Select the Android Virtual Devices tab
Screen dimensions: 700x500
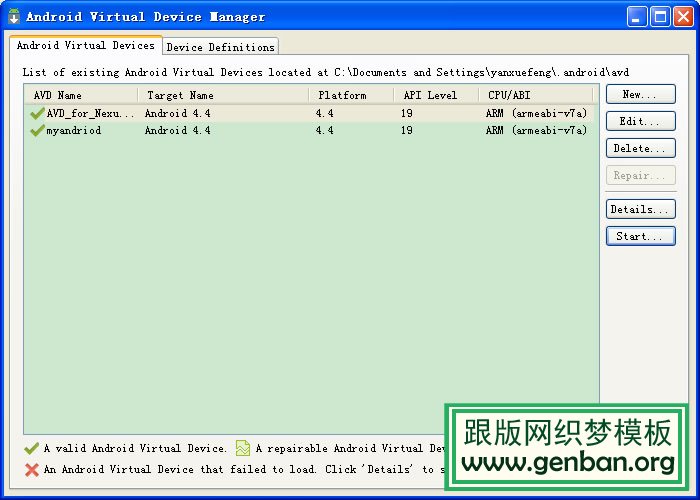coord(86,46)
